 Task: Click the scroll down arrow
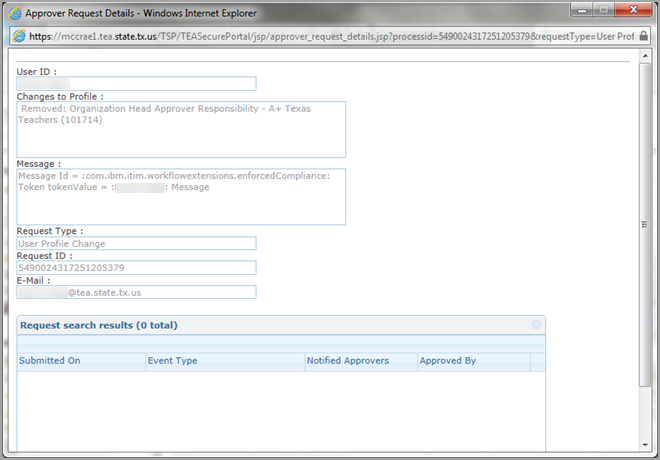click(x=645, y=451)
